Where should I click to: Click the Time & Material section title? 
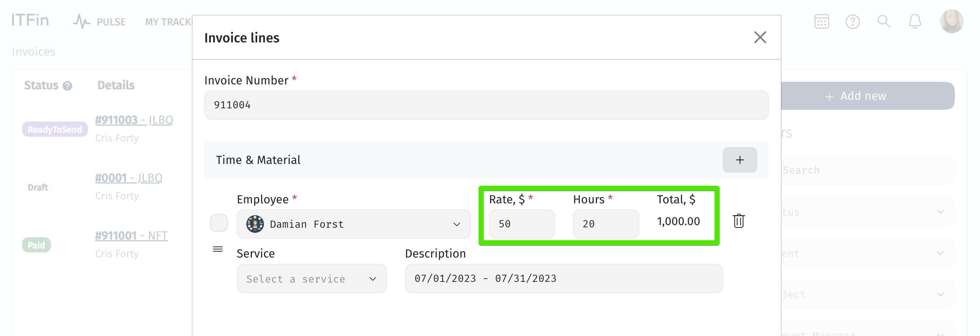pos(258,160)
